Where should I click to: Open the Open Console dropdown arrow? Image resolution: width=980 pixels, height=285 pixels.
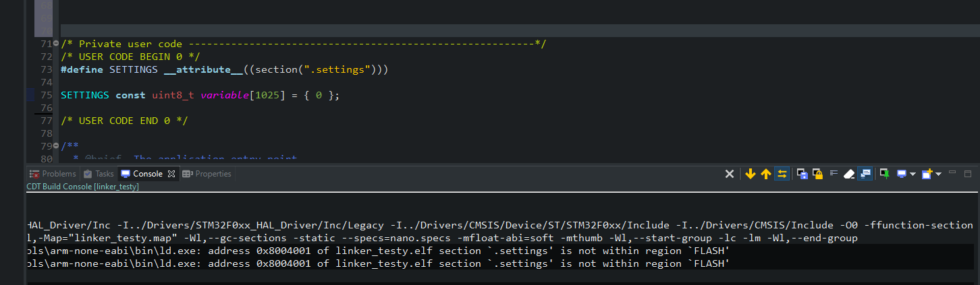click(x=938, y=174)
